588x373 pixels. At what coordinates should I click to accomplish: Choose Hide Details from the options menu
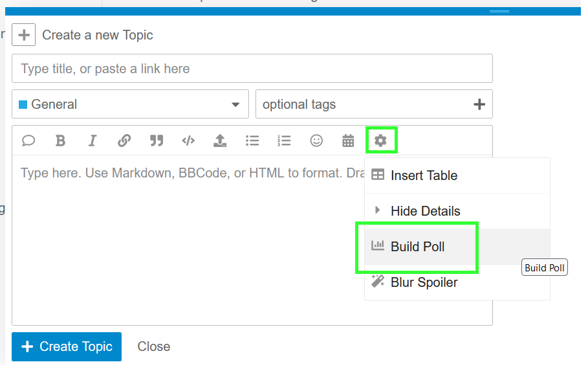click(425, 211)
